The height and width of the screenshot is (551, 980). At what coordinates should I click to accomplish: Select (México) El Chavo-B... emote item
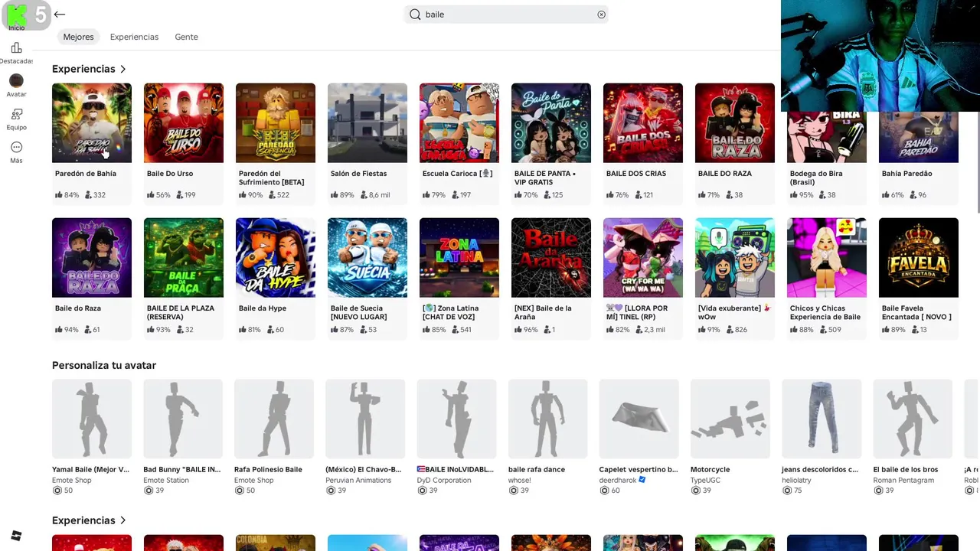[365, 419]
